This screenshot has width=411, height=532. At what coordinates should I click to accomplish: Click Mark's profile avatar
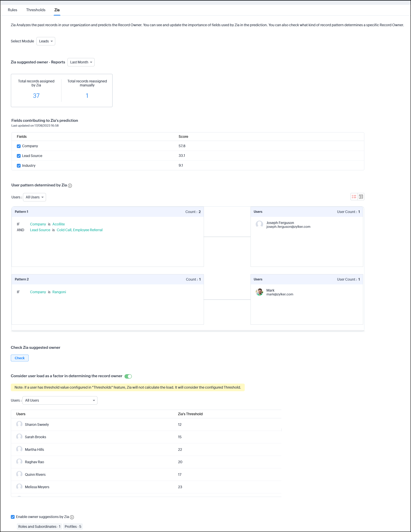pyautogui.click(x=259, y=292)
